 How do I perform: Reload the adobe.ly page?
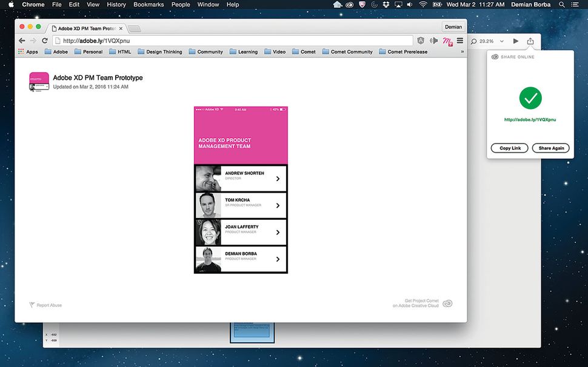(44, 41)
